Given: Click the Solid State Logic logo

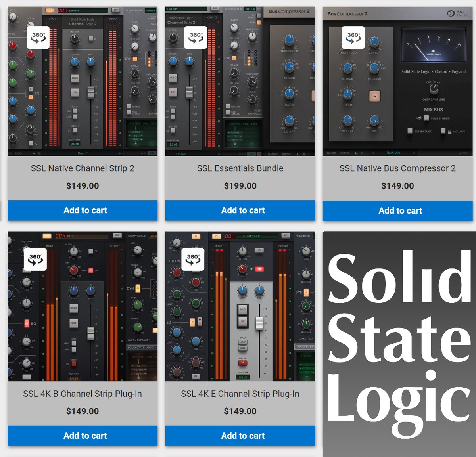Looking at the screenshot, I should coord(399,344).
